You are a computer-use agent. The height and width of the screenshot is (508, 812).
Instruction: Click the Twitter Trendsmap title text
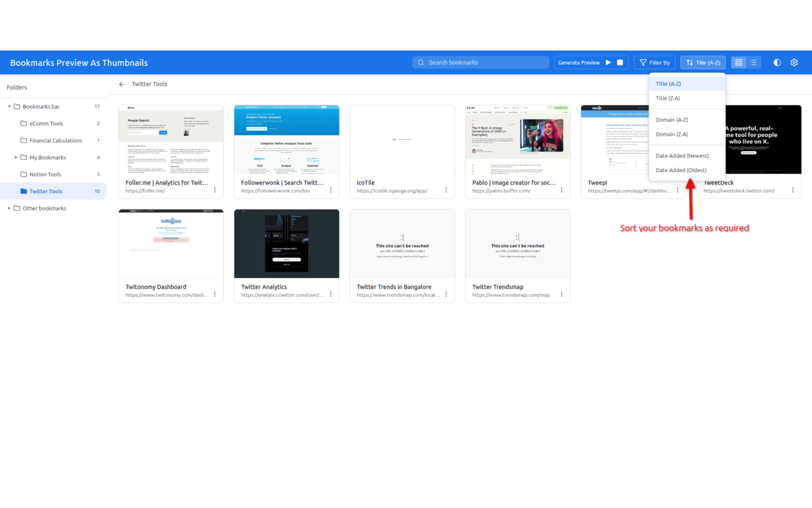(x=498, y=287)
